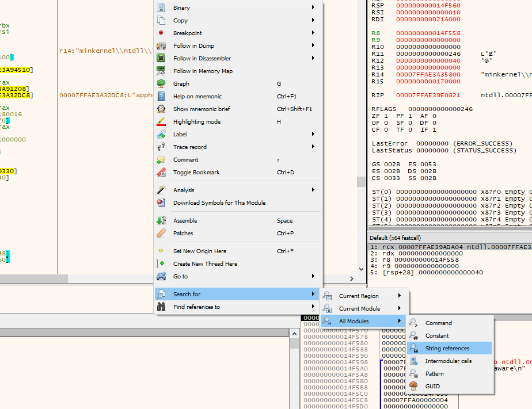Click the Download Symbols icon
Viewport: 532px width, 409px height.
click(x=161, y=202)
